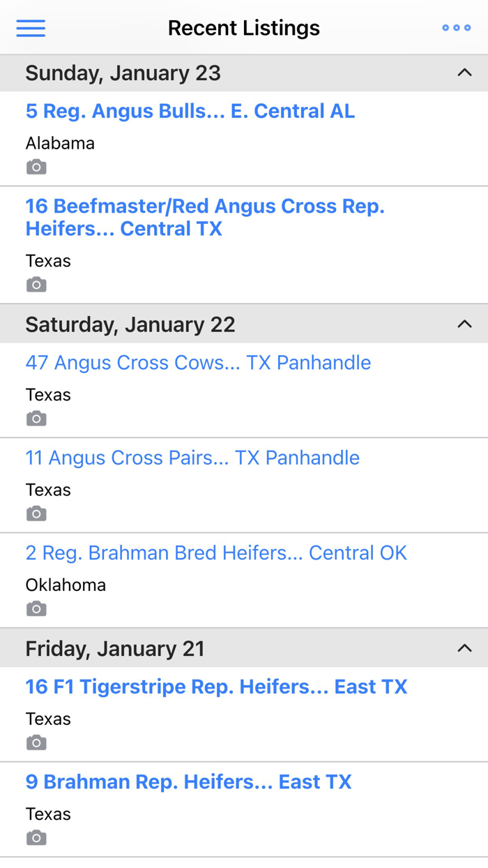Screen dimensions: 488x868
Task: Click the camera icon under 47 Angus Cross Cows
Action: pos(36,418)
